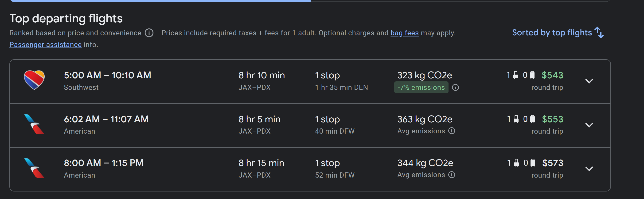
Task: Click info icon for 363 kg emissions
Action: 452,131
